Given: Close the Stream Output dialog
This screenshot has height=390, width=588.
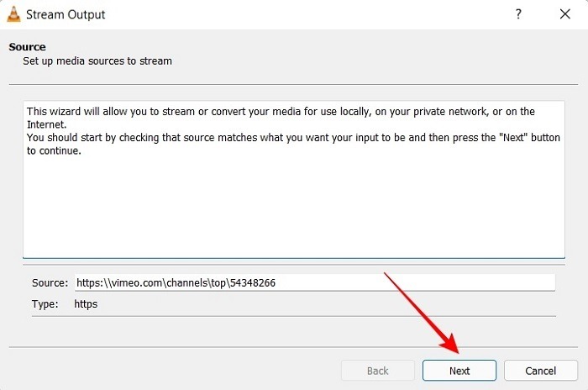Looking at the screenshot, I should [x=564, y=14].
